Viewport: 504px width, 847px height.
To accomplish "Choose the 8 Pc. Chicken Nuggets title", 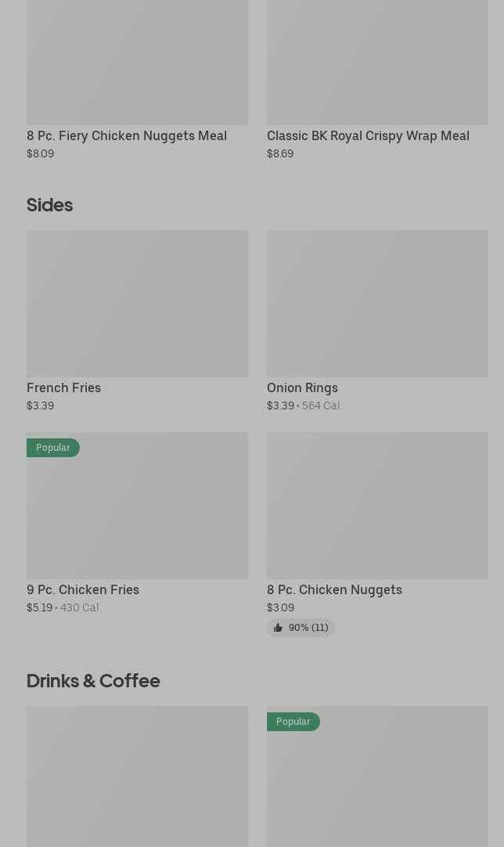I will point(334,589).
